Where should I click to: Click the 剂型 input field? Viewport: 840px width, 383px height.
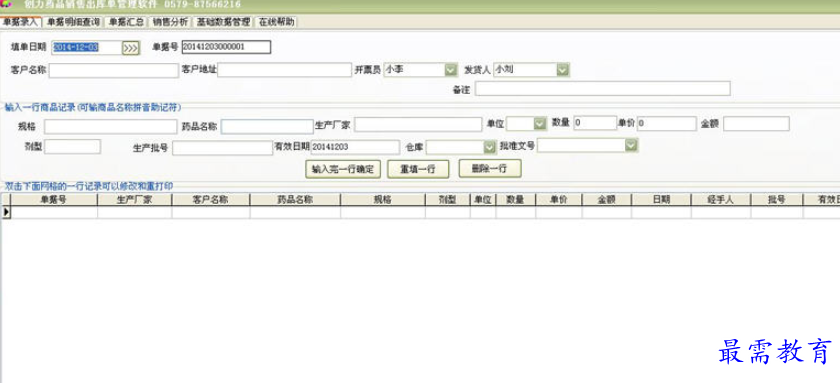coord(72,147)
